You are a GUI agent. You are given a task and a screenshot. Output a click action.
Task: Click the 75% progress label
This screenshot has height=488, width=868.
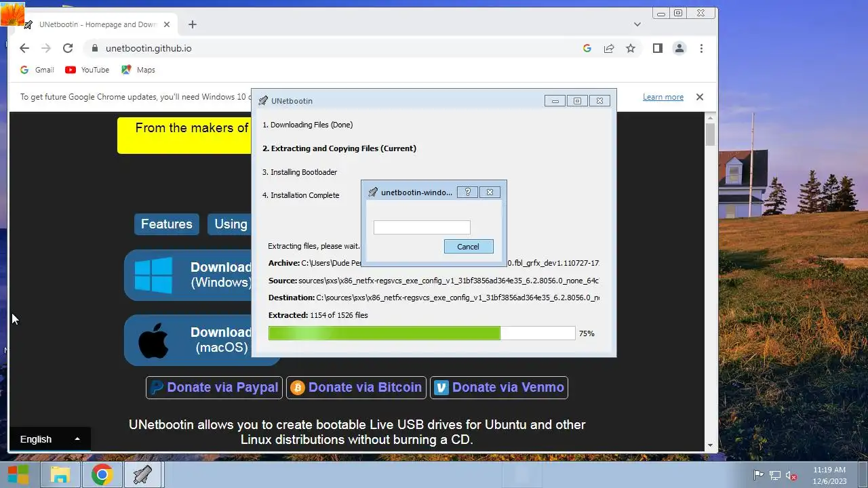coord(587,333)
